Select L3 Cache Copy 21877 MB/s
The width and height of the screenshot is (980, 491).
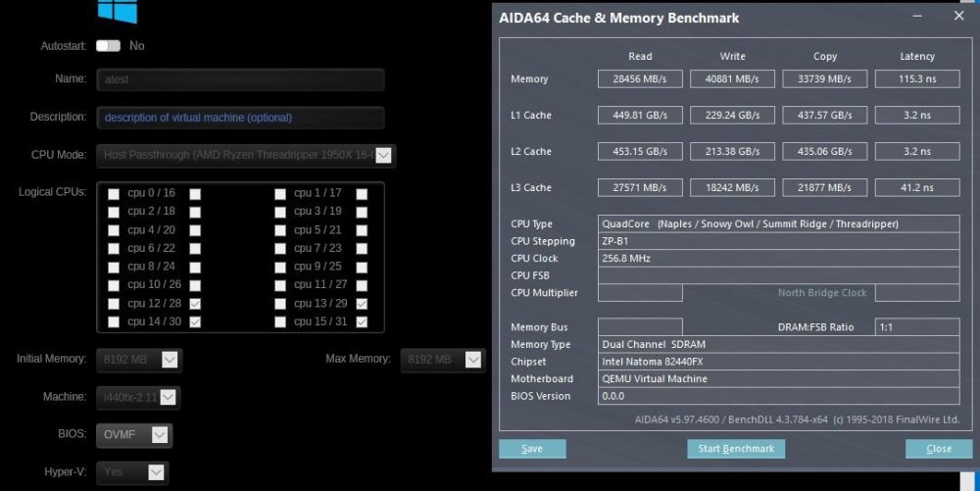tap(825, 187)
